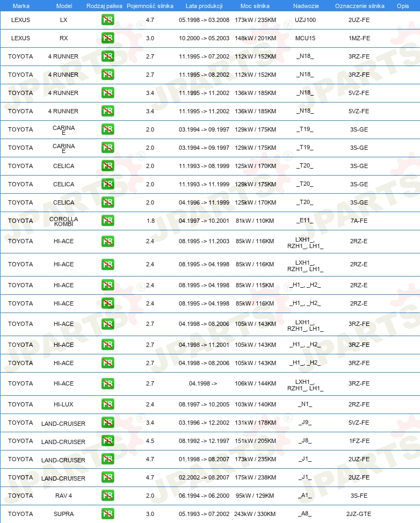420x523 pixels.
Task: Select the RAV 4 model cell
Action: pyautogui.click(x=64, y=496)
